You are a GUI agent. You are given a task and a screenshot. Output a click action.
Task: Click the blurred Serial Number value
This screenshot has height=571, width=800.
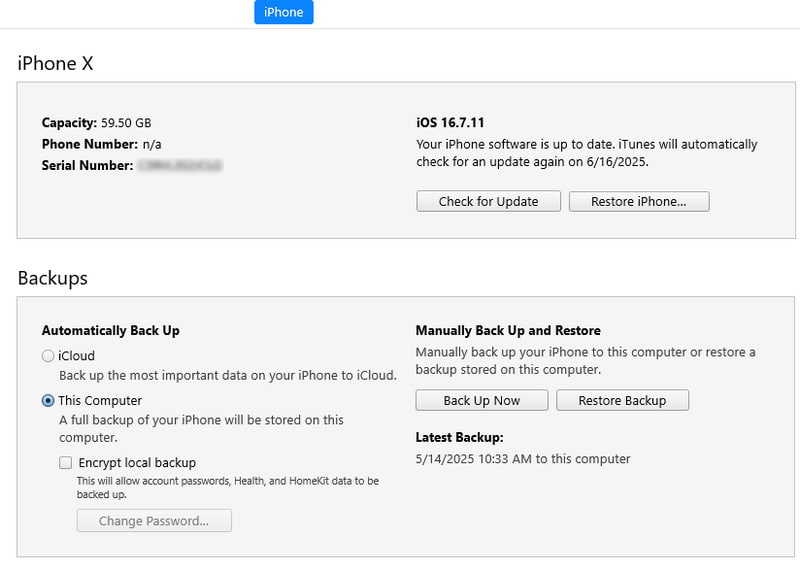click(x=180, y=165)
